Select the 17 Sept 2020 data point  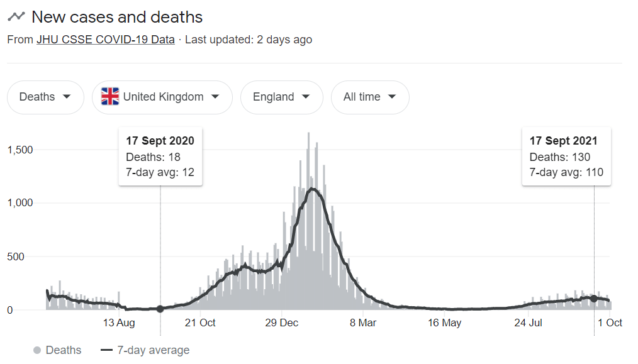[x=160, y=309]
